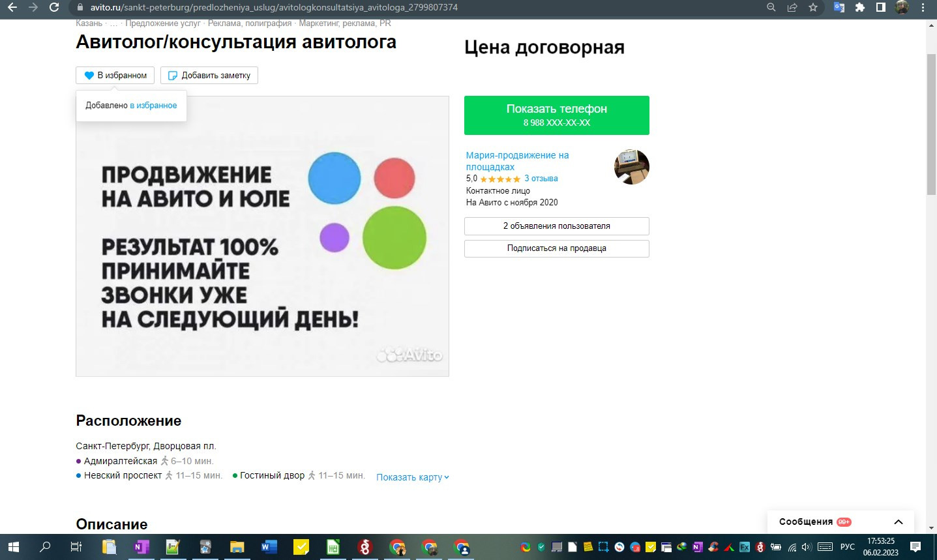
Task: Open the Avito promotion ad image
Action: click(x=262, y=236)
